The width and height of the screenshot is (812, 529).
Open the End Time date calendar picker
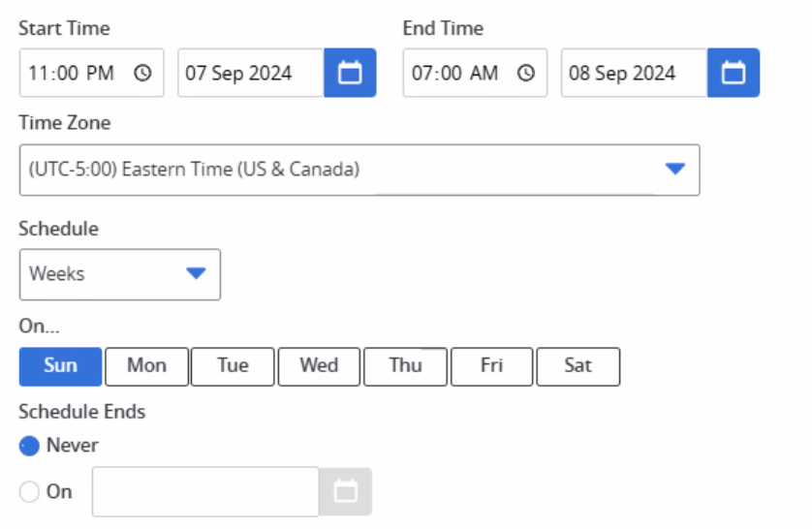[734, 74]
